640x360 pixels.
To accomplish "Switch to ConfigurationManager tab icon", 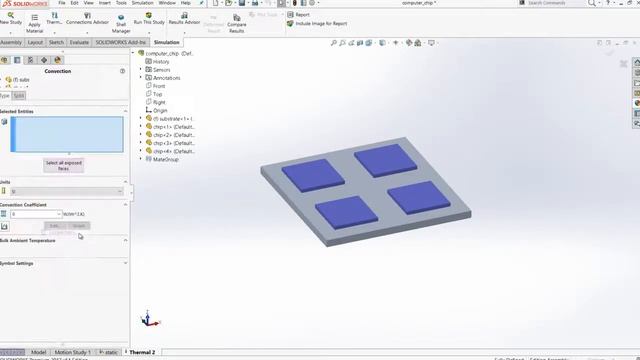I will point(30,60).
